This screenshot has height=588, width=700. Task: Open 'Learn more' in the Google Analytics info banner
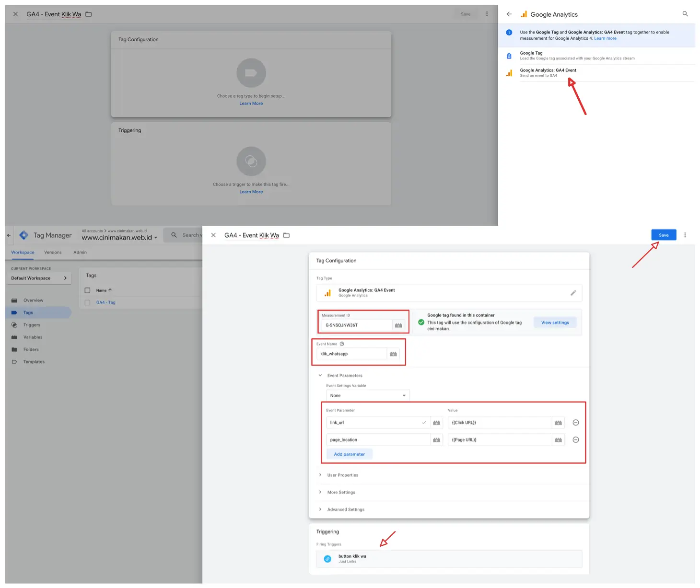[606, 39]
